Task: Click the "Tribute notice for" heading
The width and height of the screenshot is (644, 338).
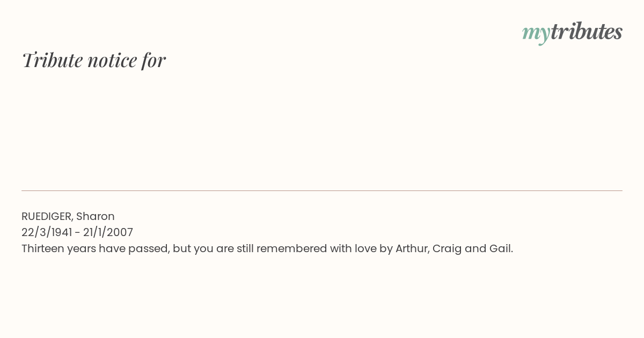Action: 94,60
